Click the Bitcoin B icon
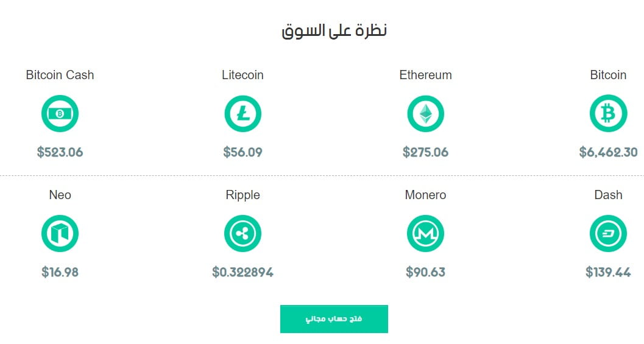644x344 pixels. click(608, 114)
